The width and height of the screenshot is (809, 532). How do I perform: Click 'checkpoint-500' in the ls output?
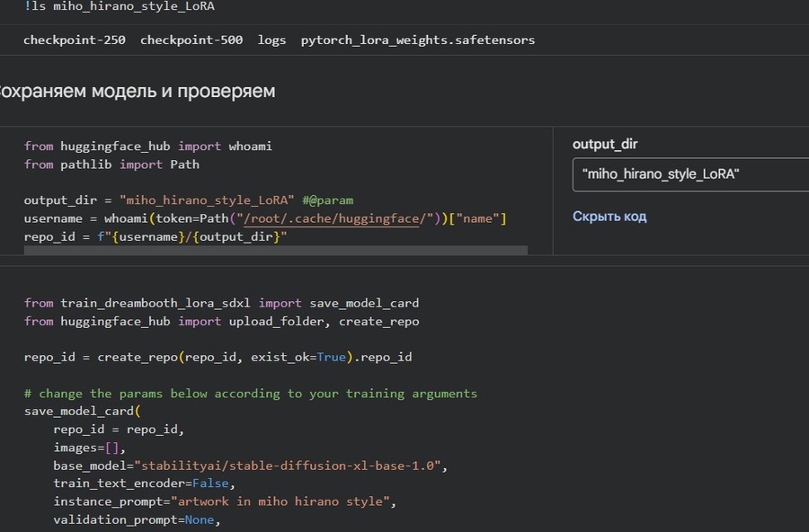[x=191, y=40]
